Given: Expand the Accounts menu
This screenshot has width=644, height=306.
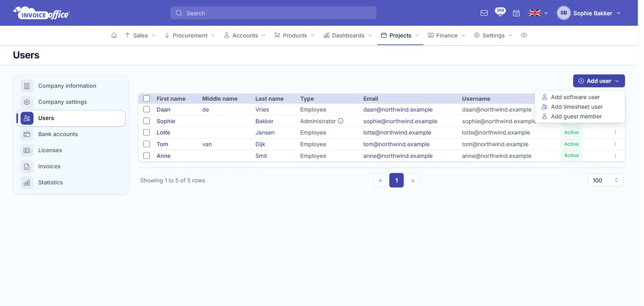Looking at the screenshot, I should 245,35.
